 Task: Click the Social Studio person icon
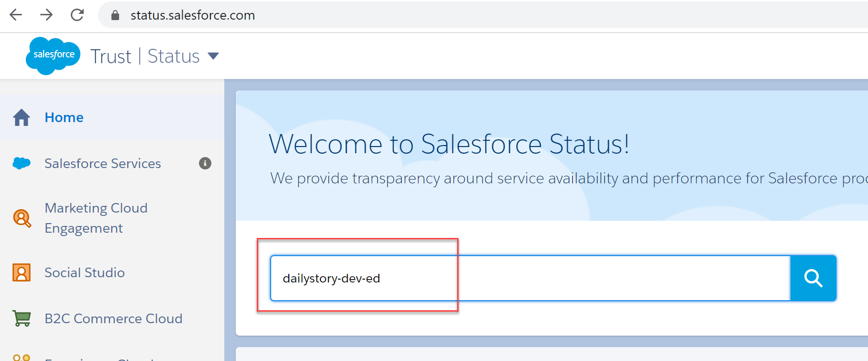22,272
